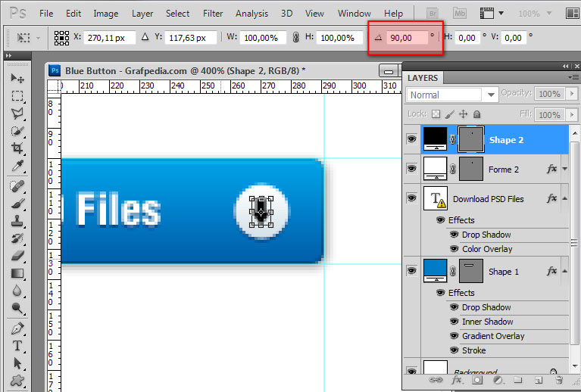Click the reference point location grid

[x=61, y=38]
